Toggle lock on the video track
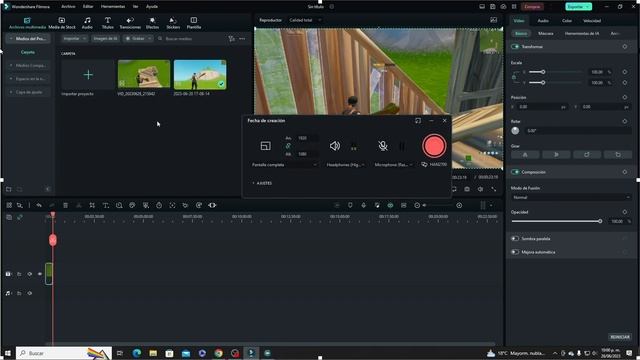 click(x=19, y=274)
